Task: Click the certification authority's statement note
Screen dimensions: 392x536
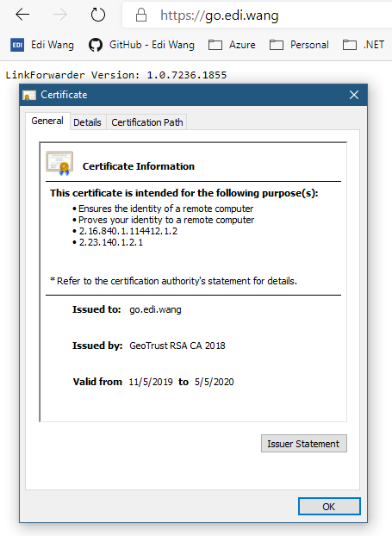Action: 174,281
